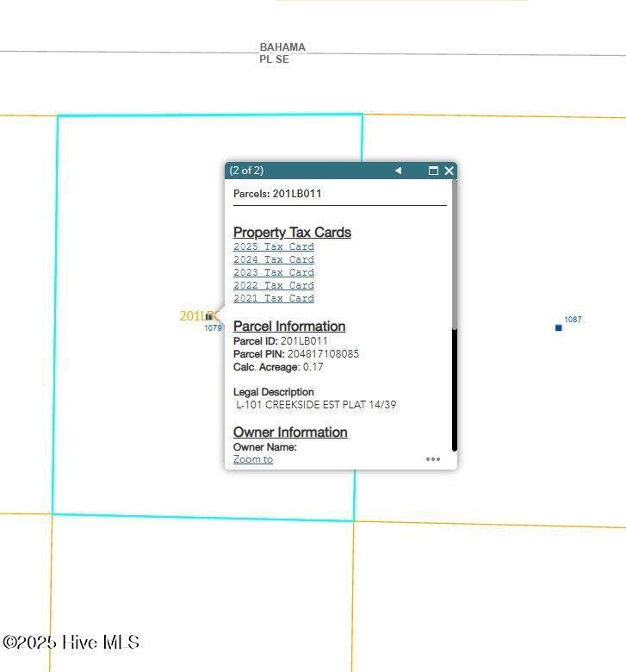626x672 pixels.
Task: Select the 1079 address point marker
Action: click(x=208, y=317)
